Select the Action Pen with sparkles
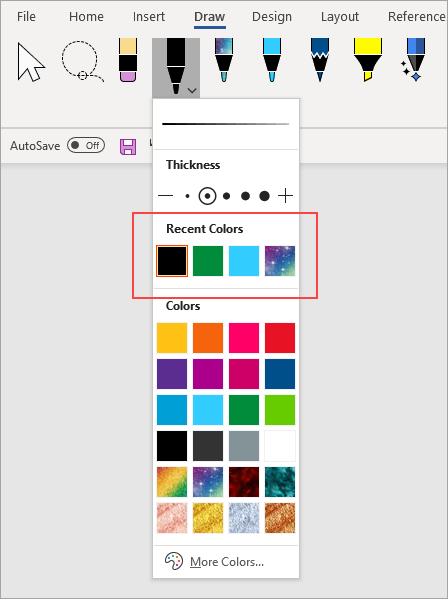 414,60
